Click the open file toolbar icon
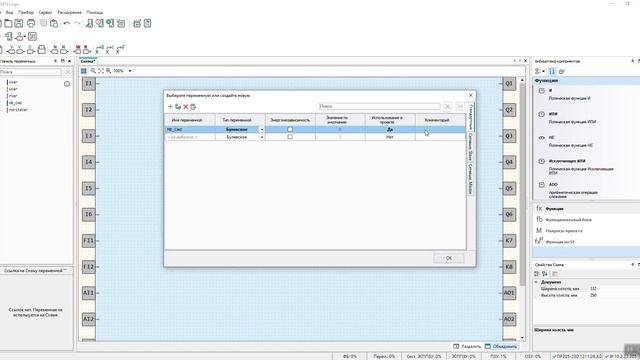This screenshot has height=360, width=640. tap(8, 23)
